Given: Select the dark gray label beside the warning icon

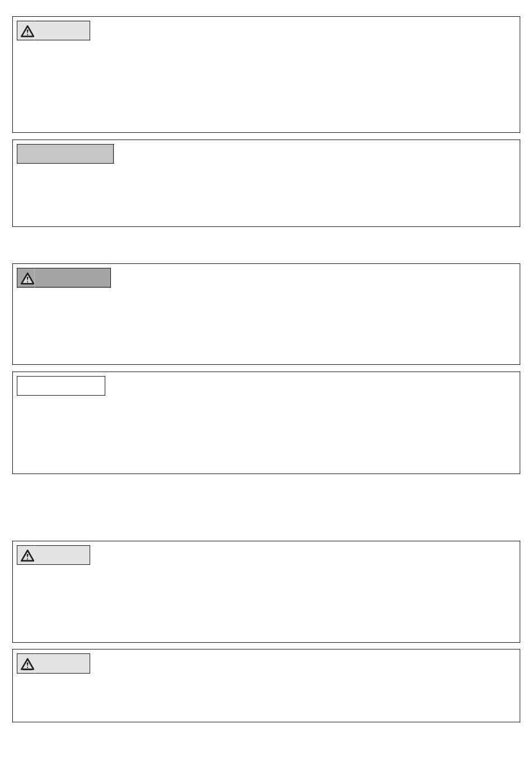Looking at the screenshot, I should (64, 278).
